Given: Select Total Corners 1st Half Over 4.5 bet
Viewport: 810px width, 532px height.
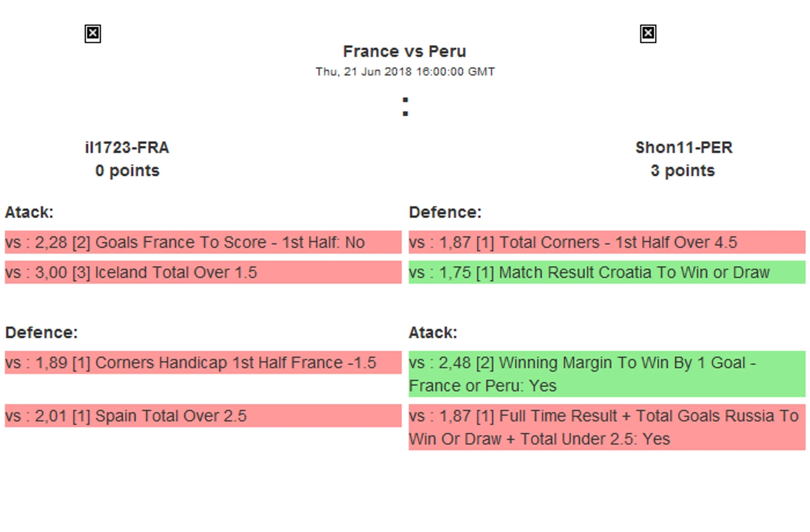Looking at the screenshot, I should [x=606, y=242].
